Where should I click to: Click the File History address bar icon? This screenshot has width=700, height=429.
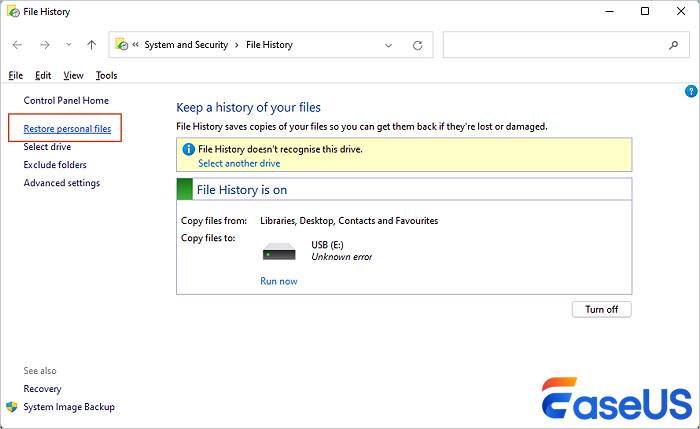click(x=122, y=45)
